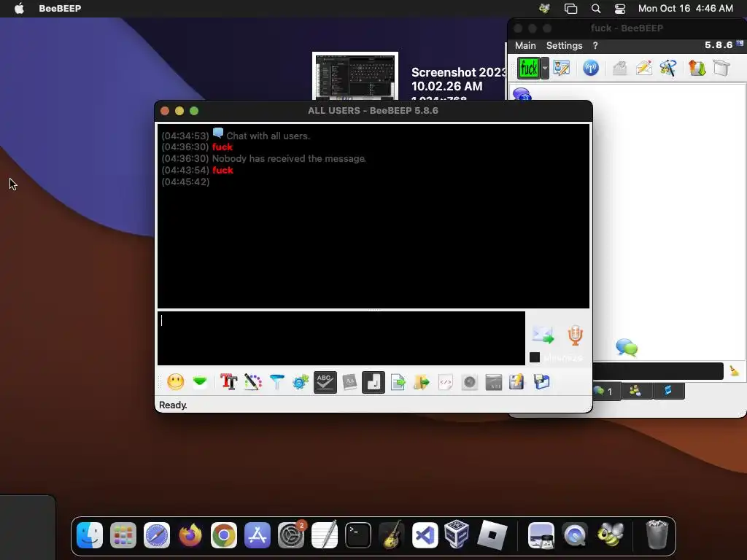This screenshot has width=747, height=560.
Task: Choose message font color with pen icon
Action: pyautogui.click(x=253, y=382)
